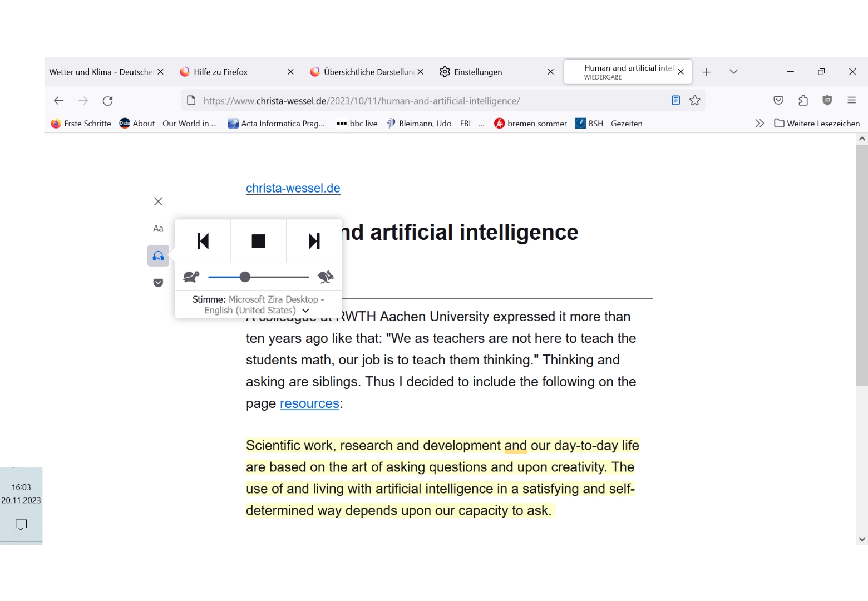Viewport: 868px width, 601px height.
Task: Open the About - Our World in Data bookmark
Action: (x=169, y=124)
